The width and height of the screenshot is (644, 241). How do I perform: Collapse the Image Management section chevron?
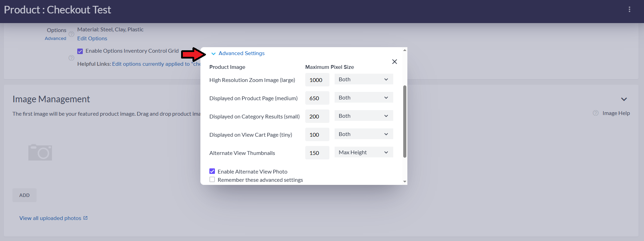[624, 99]
